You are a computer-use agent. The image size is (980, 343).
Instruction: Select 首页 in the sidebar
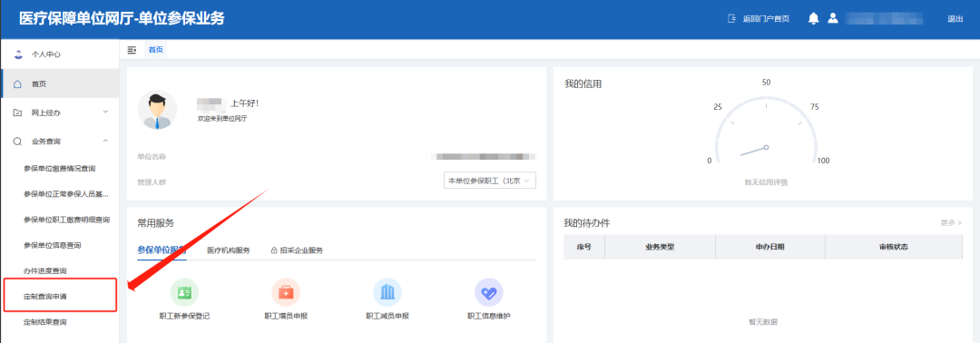(x=59, y=83)
